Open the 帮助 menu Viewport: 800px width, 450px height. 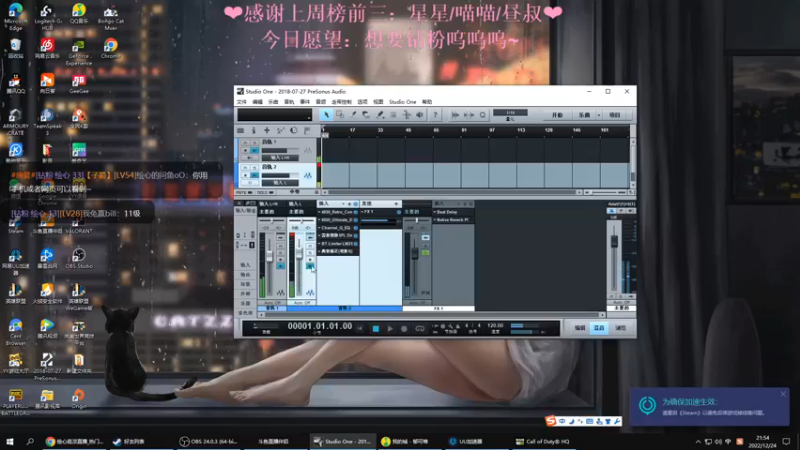[x=427, y=102]
